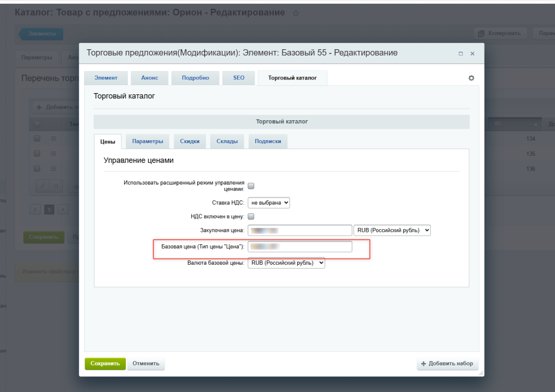Viewport: 555px width, 392px height.
Task: Open row menu icon for item 134
Action: [53, 139]
